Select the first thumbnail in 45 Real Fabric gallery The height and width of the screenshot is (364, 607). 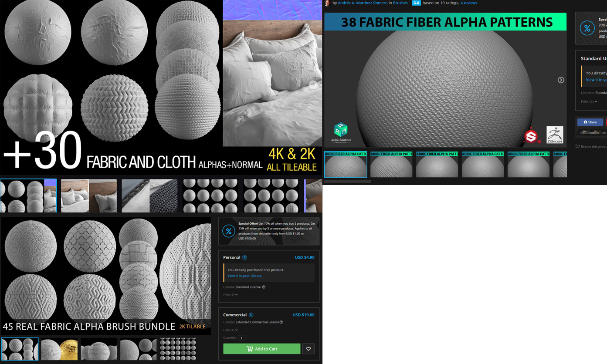pyautogui.click(x=20, y=349)
